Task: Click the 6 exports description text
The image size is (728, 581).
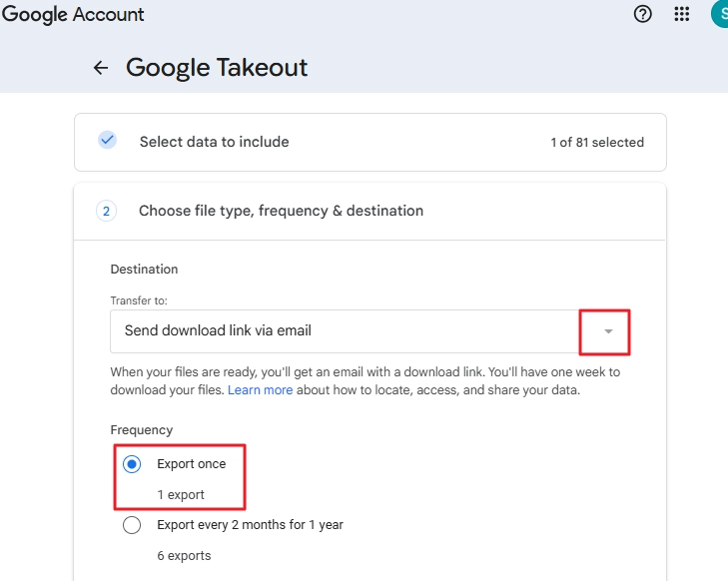Action: pos(184,555)
